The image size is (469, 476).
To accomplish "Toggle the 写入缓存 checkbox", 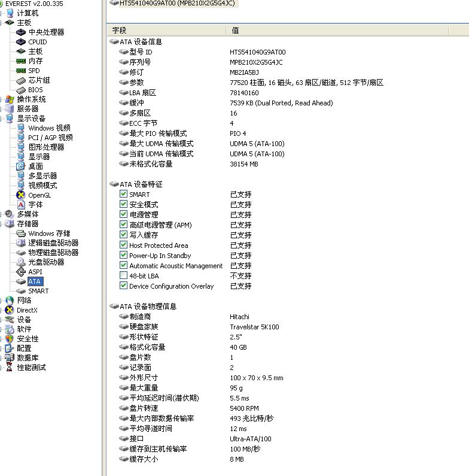I will coord(123,234).
